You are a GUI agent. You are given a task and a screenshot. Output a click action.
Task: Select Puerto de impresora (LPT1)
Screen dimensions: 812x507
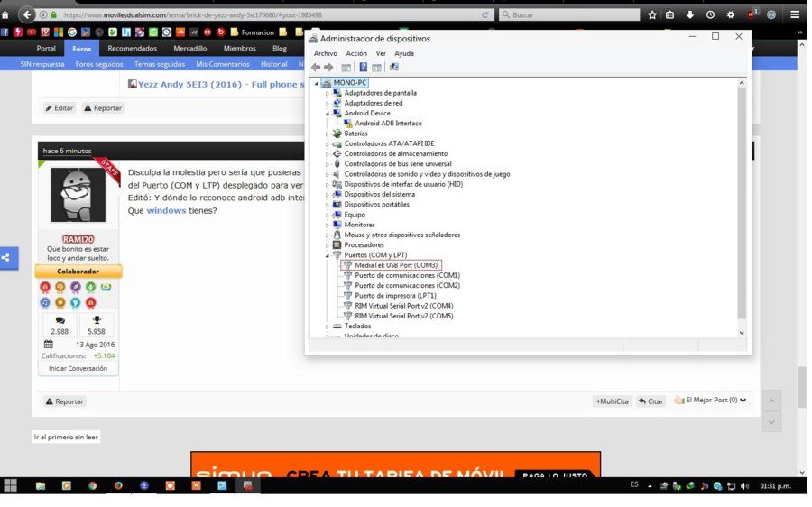[395, 296]
